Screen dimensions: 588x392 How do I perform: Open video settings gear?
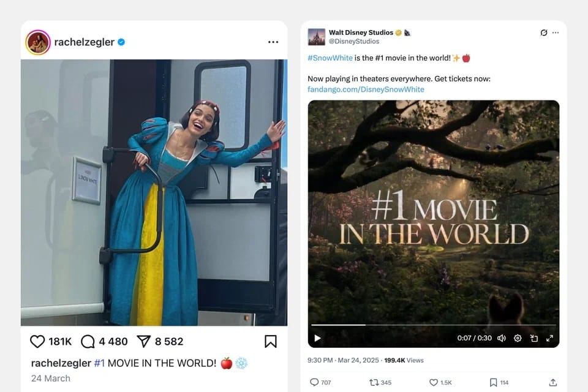click(x=518, y=338)
